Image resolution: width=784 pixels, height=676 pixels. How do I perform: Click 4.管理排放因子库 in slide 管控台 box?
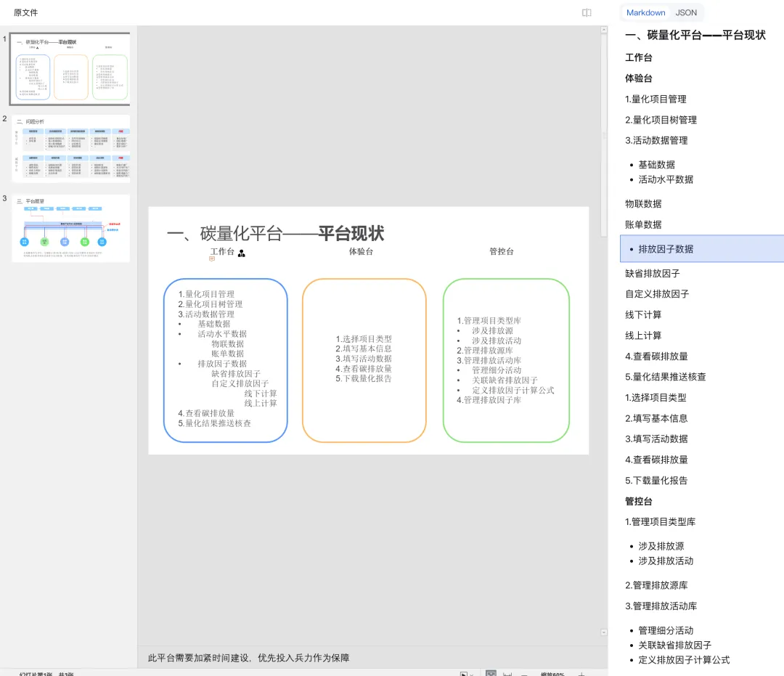[489, 400]
